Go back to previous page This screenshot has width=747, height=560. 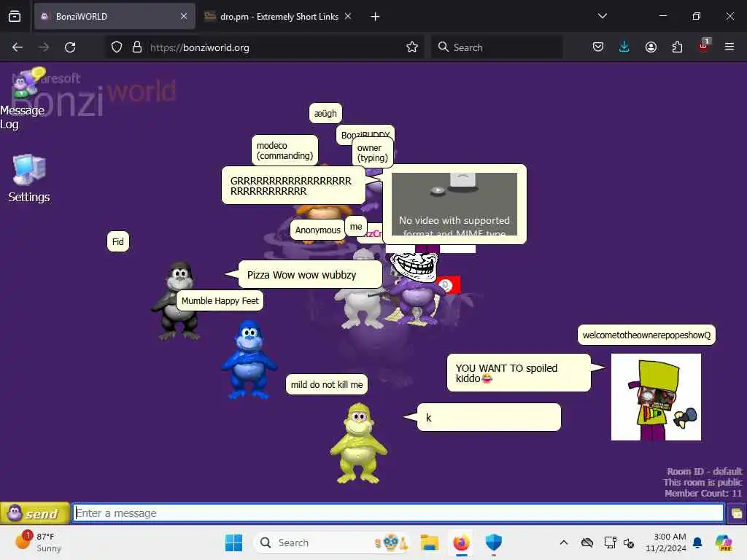click(18, 47)
